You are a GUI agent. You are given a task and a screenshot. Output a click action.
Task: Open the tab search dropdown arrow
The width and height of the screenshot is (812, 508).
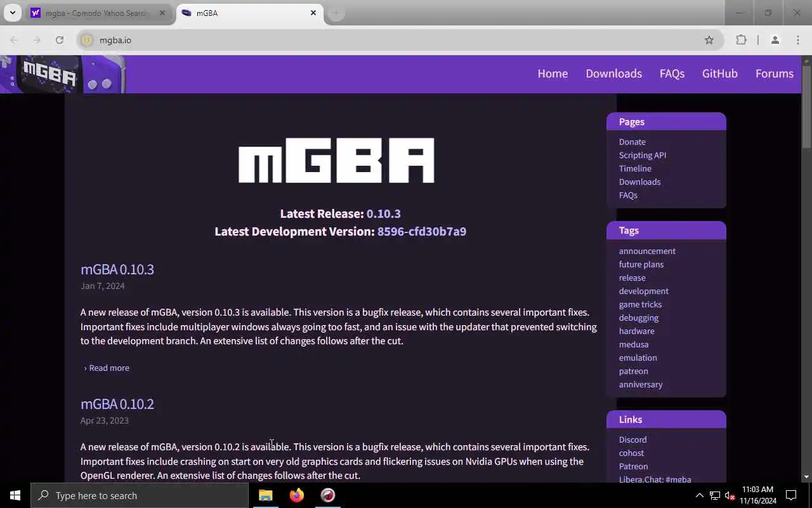(x=12, y=13)
